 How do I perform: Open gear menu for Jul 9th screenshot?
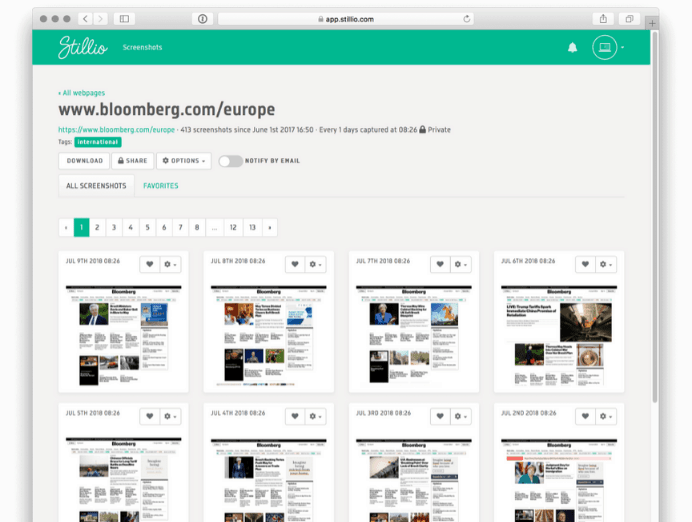(170, 264)
